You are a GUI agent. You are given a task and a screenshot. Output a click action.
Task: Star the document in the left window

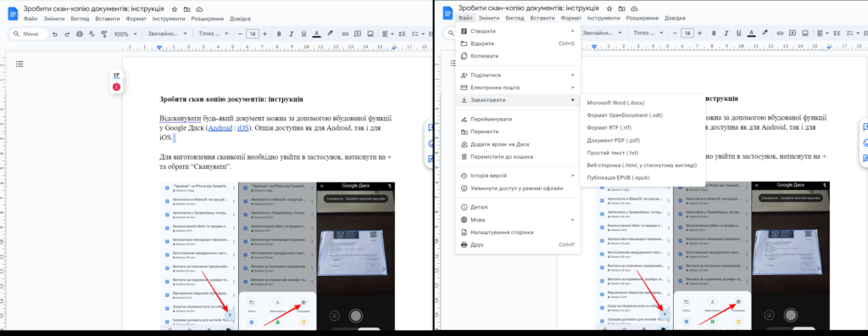175,9
